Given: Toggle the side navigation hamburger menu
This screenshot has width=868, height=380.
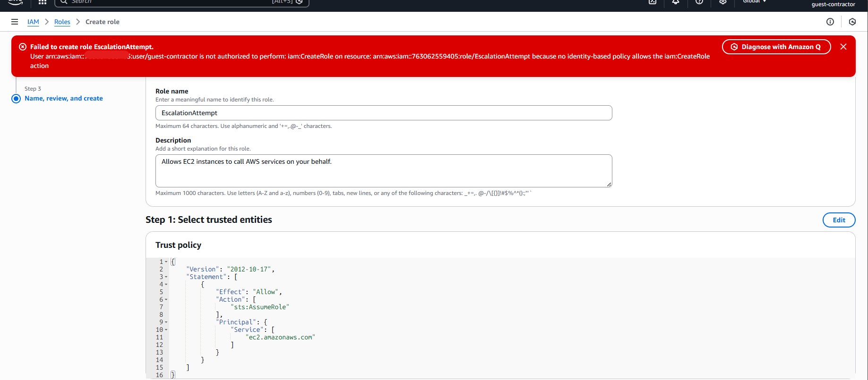Looking at the screenshot, I should click(x=15, y=22).
